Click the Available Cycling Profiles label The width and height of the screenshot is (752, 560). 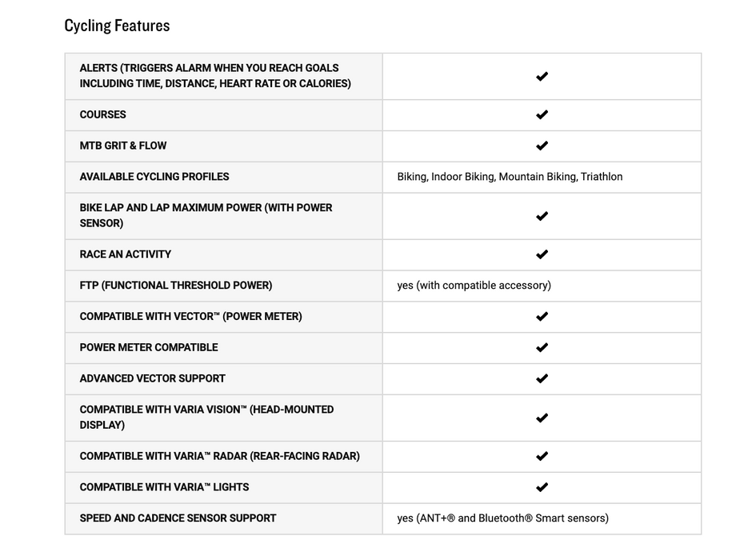[154, 177]
